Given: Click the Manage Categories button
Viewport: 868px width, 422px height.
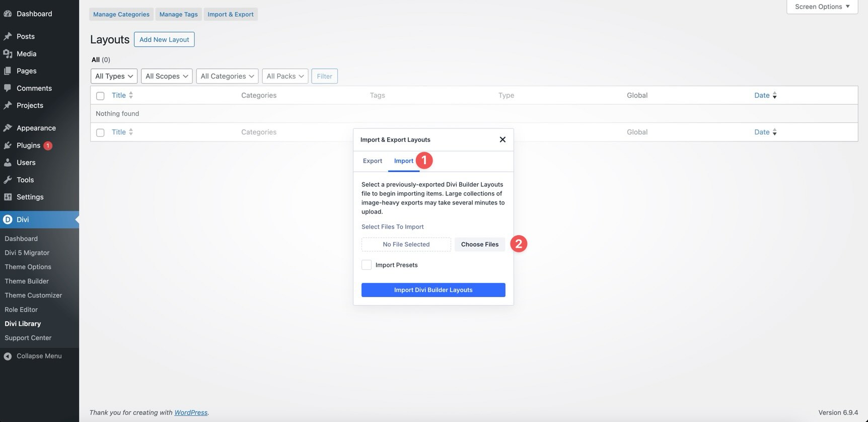Looking at the screenshot, I should click(121, 14).
